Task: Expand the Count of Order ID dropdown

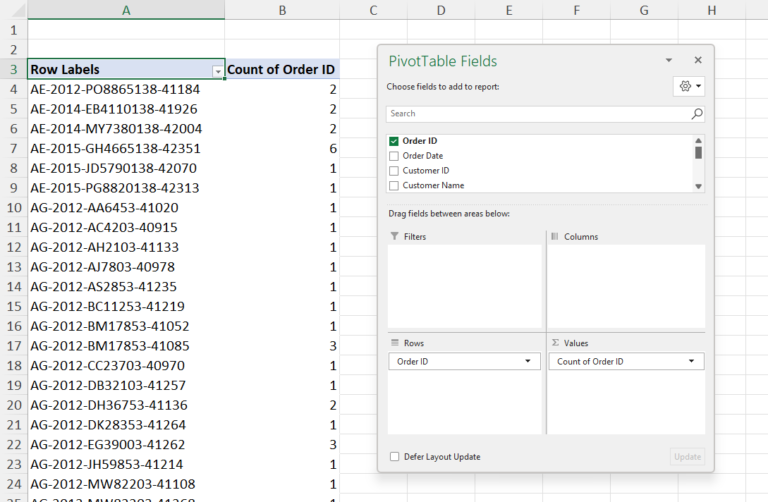Action: coord(691,361)
